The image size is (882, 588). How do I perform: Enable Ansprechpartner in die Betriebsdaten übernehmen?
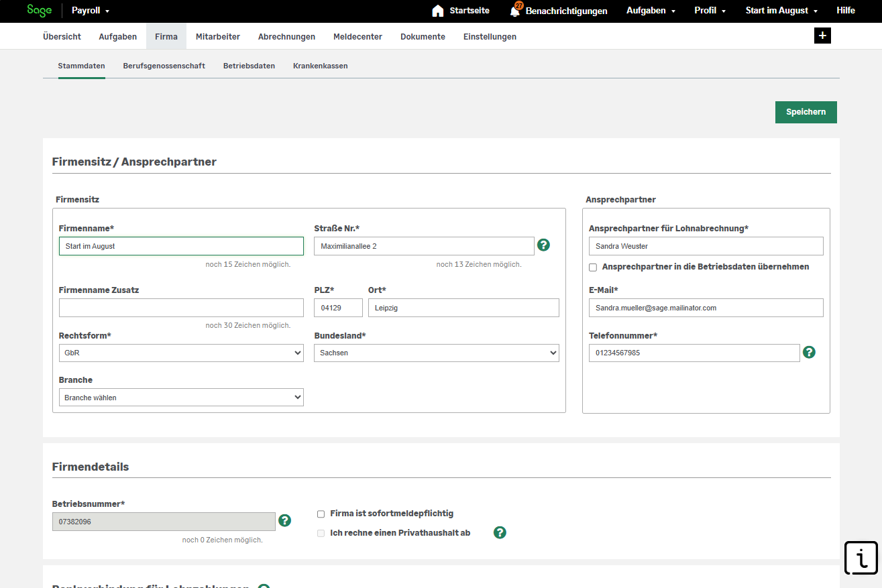593,268
